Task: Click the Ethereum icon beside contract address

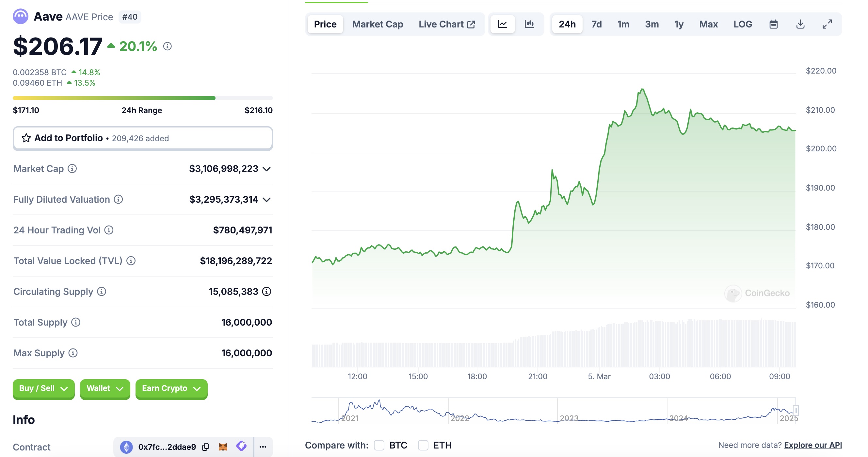Action: pos(126,447)
